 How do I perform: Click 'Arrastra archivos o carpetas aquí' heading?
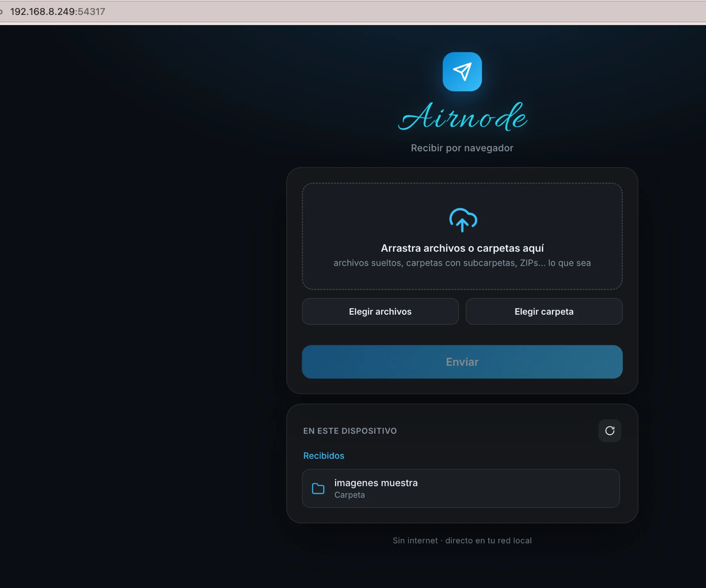coord(462,248)
